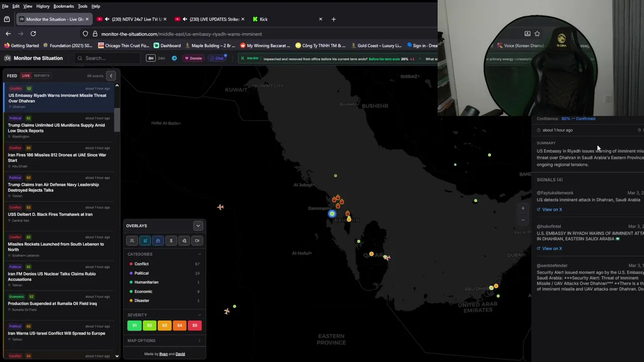Toggle the S3 severity filter
The image size is (644, 362).
point(165,326)
